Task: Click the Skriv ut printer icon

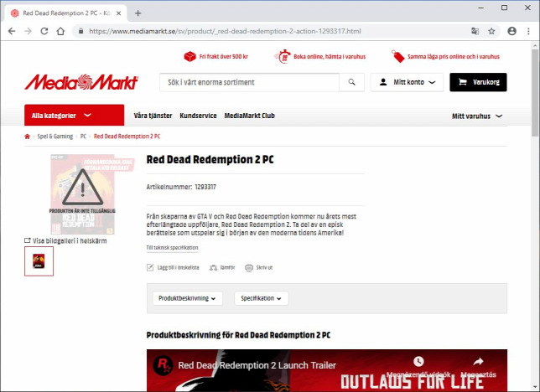Action: coord(249,267)
